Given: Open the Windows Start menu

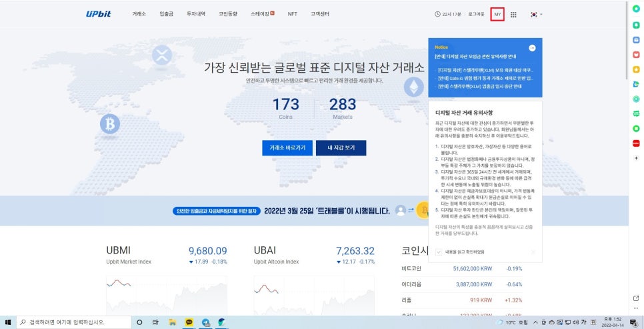Looking at the screenshot, I should tap(8, 322).
